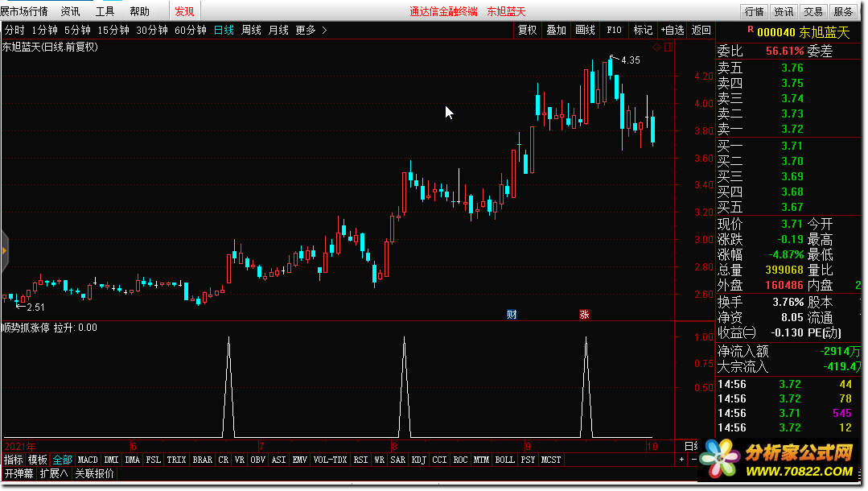Choose the MTM indicator
The image size is (868, 491).
pos(482,460)
